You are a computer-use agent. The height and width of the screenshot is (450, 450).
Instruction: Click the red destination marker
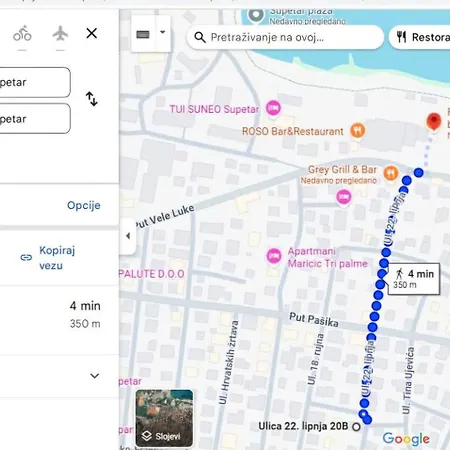434,122
